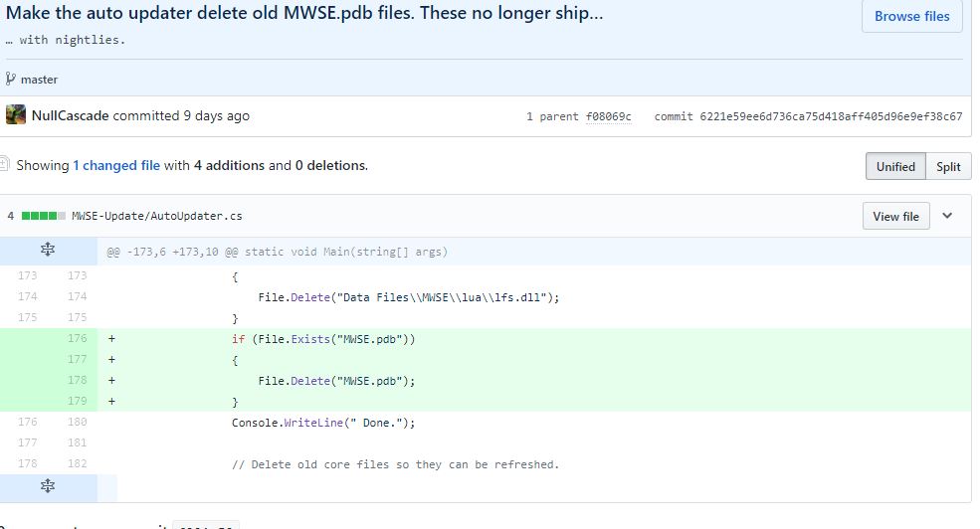The image size is (980, 529).
Task: Click the plus marker on line 178
Action: tap(111, 381)
